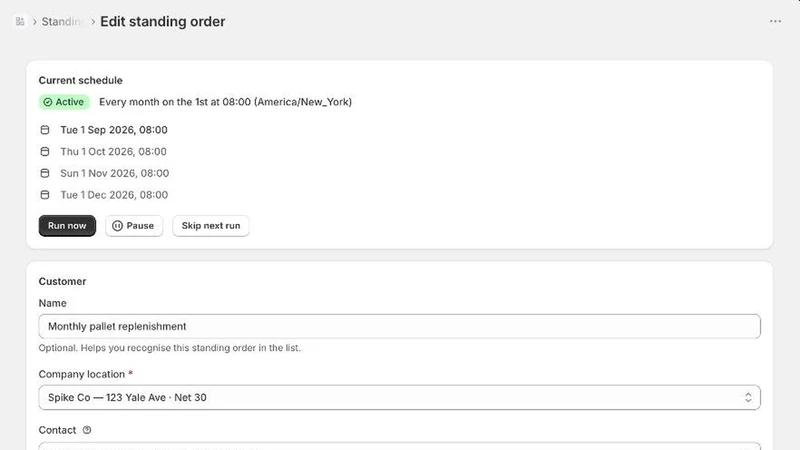Click the Edit standing order page title
The height and width of the screenshot is (450, 800).
point(163,21)
